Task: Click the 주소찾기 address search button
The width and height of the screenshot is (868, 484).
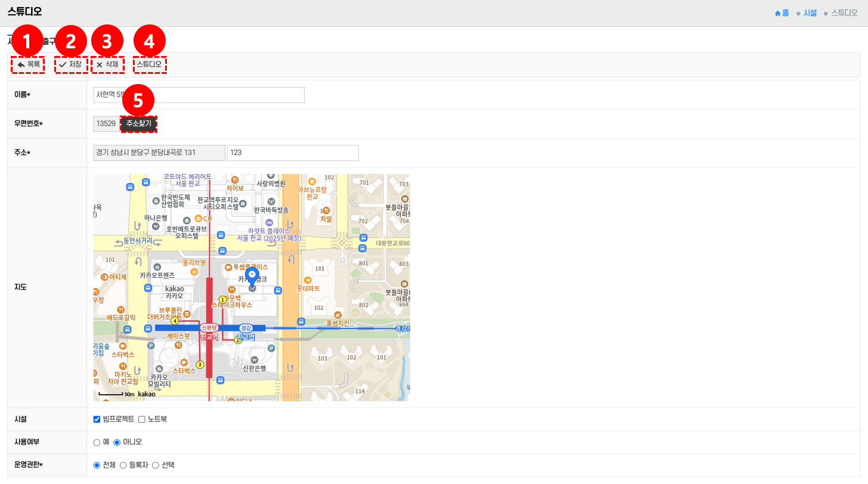Action: click(x=139, y=124)
